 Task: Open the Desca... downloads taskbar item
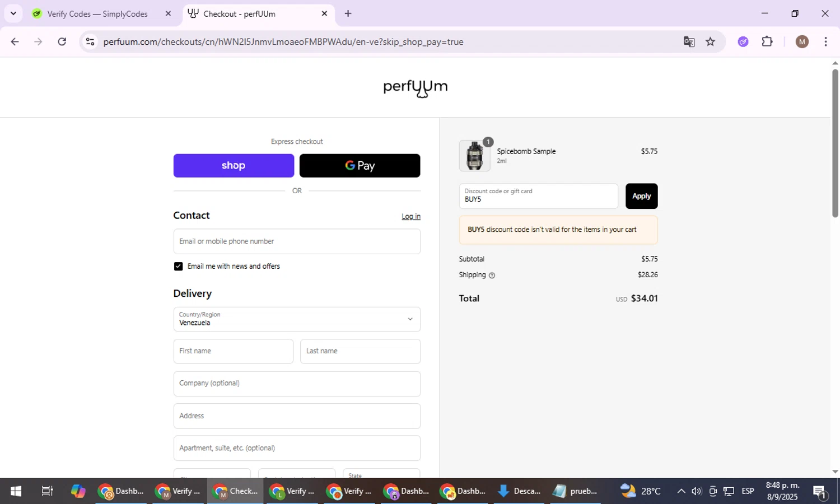[519, 491]
